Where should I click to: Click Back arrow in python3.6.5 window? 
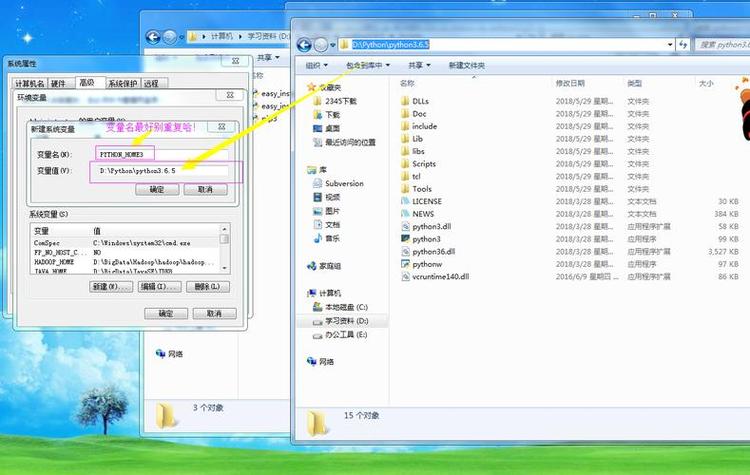[x=304, y=44]
